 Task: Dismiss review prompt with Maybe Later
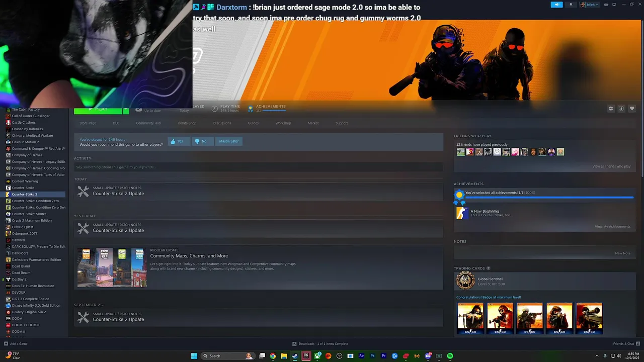coord(229,141)
